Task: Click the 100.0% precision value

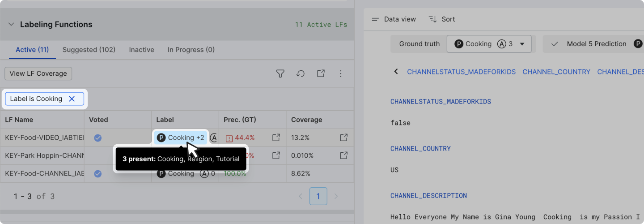Action: (x=235, y=173)
